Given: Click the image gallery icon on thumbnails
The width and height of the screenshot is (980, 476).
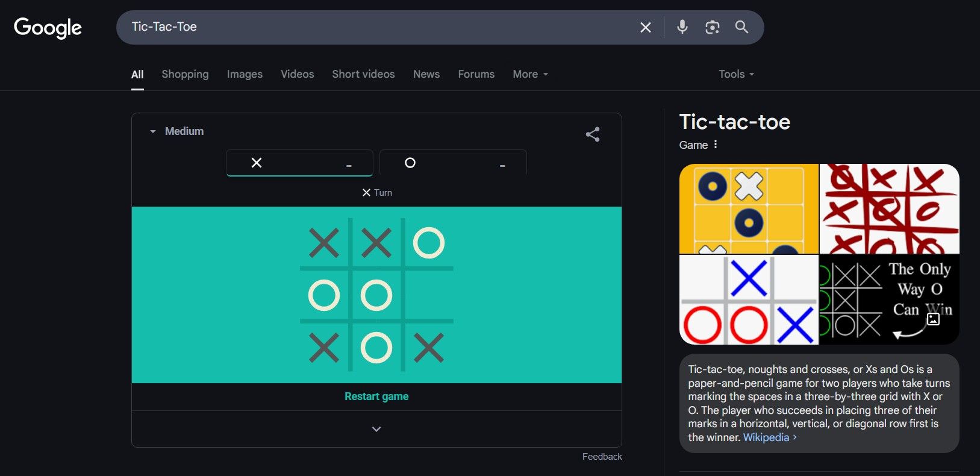Looking at the screenshot, I should pos(933,319).
